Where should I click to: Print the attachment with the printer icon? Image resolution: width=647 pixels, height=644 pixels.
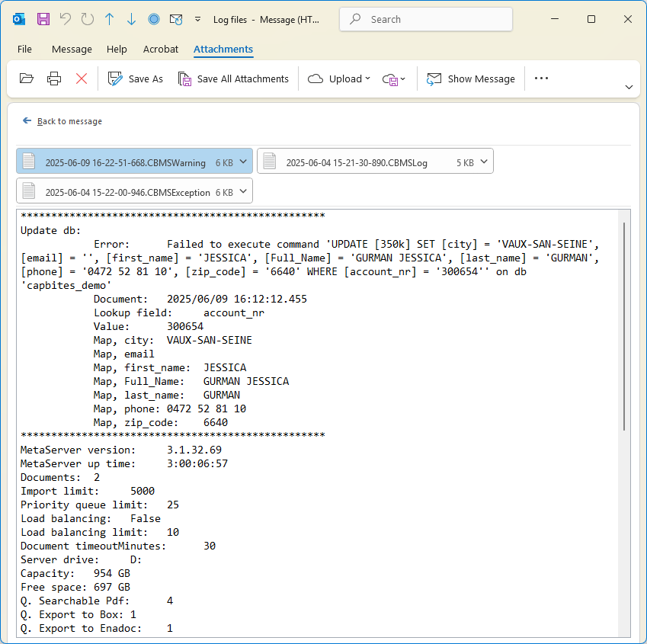coord(54,78)
